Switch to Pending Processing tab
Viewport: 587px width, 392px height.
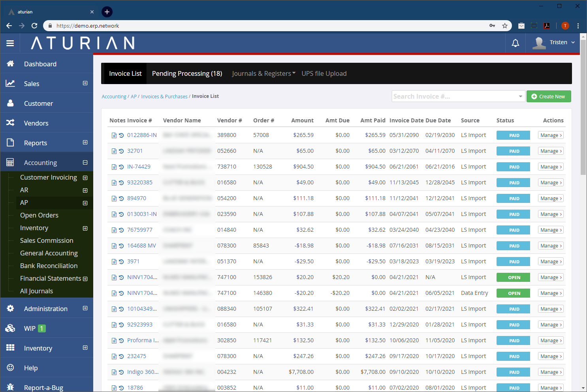(187, 73)
